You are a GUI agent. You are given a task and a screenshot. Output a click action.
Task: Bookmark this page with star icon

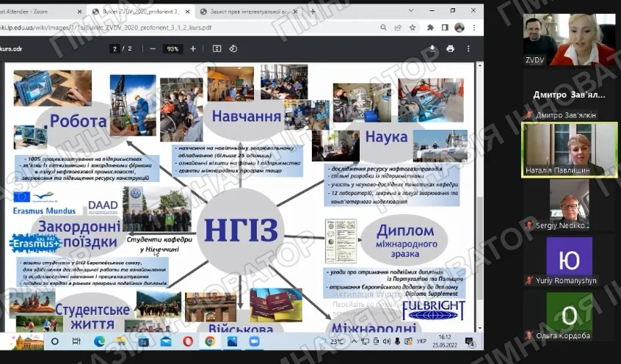tap(413, 27)
